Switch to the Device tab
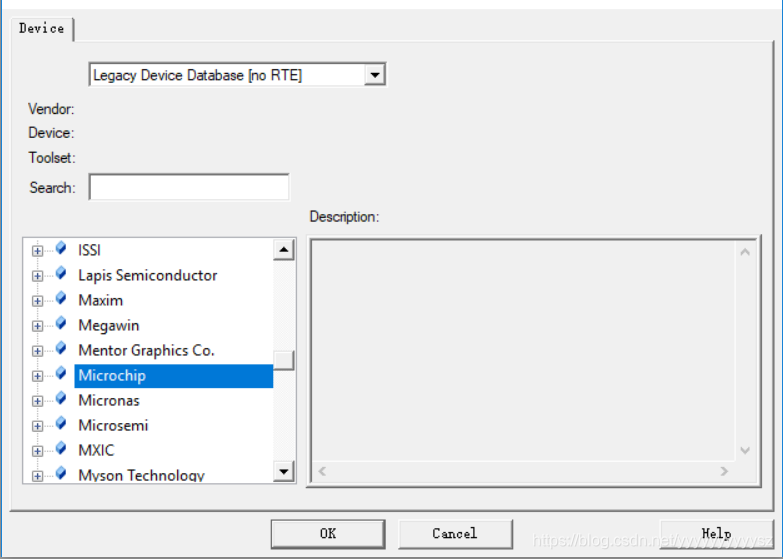The width and height of the screenshot is (783, 559). [x=42, y=28]
